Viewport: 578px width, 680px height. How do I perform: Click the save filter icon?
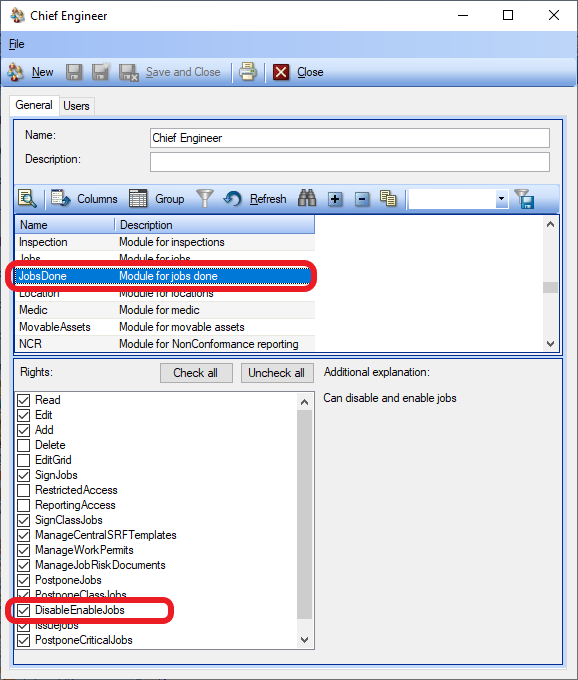(x=524, y=199)
